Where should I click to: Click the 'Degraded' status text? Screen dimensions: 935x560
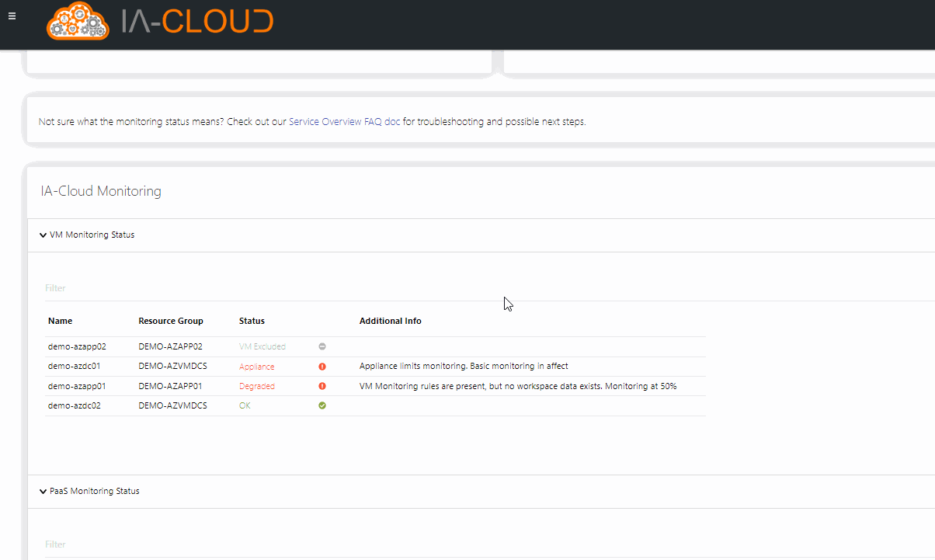tap(257, 386)
